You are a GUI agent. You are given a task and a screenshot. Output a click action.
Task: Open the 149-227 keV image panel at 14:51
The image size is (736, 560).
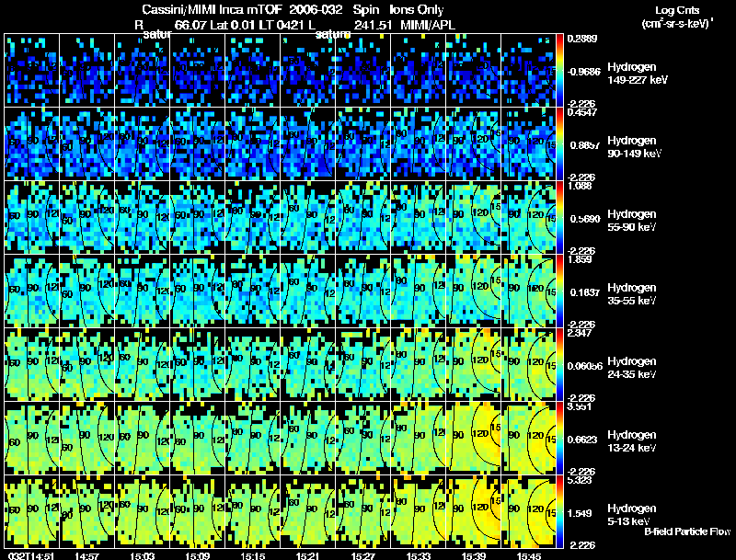pyautogui.click(x=32, y=71)
